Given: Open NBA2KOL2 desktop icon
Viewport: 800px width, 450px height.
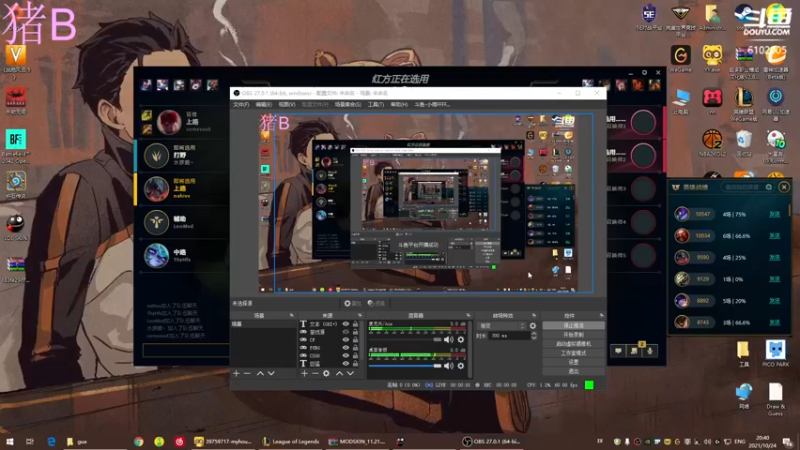Looking at the screenshot, I should (712, 142).
